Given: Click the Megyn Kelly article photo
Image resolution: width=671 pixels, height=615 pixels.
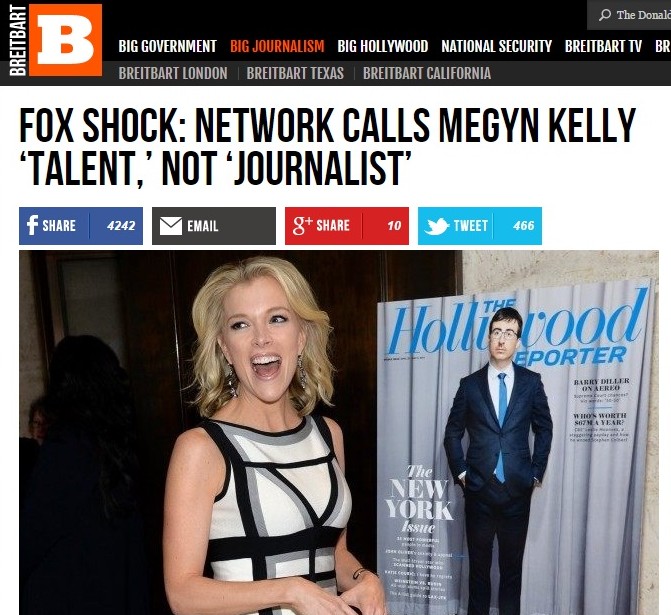Looking at the screenshot, I should pos(339,432).
